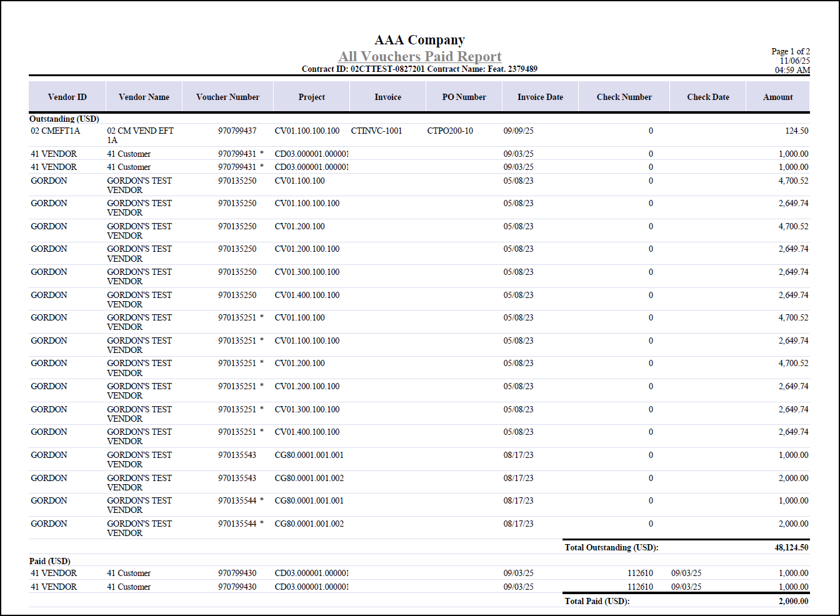Image resolution: width=840 pixels, height=616 pixels.
Task: Click the Page 1 of 2 indicator
Action: [790, 51]
